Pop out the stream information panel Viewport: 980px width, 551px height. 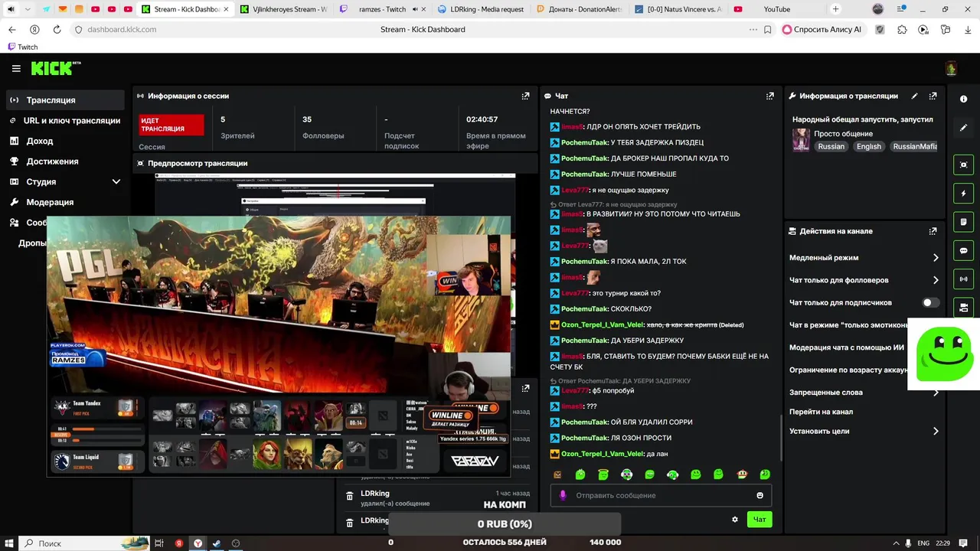933,96
